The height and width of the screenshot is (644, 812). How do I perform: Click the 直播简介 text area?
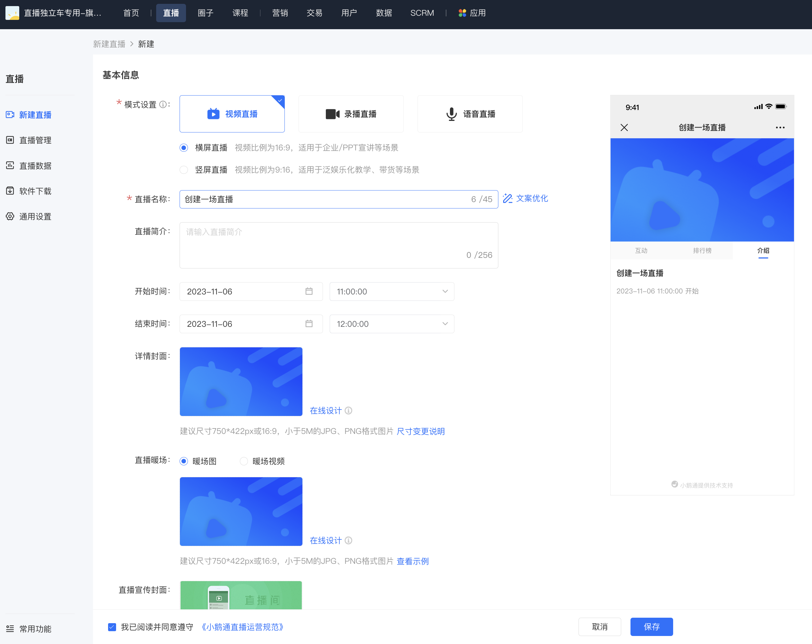[x=339, y=245]
